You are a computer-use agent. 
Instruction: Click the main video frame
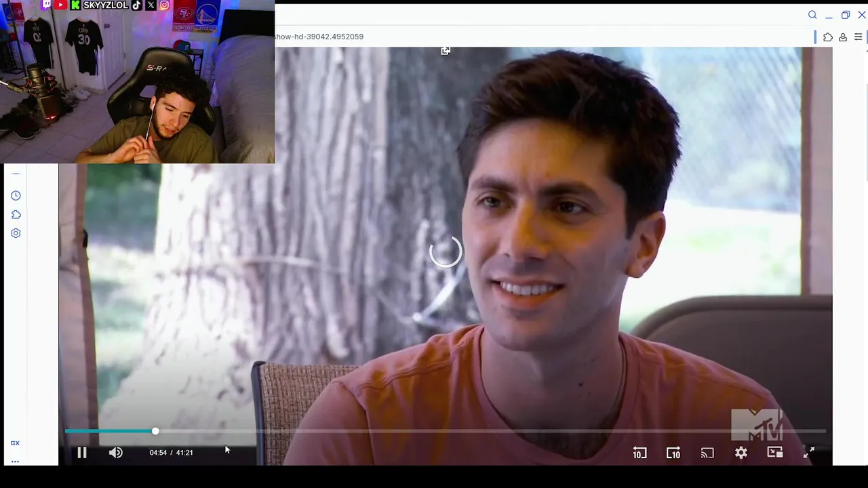[446, 256]
